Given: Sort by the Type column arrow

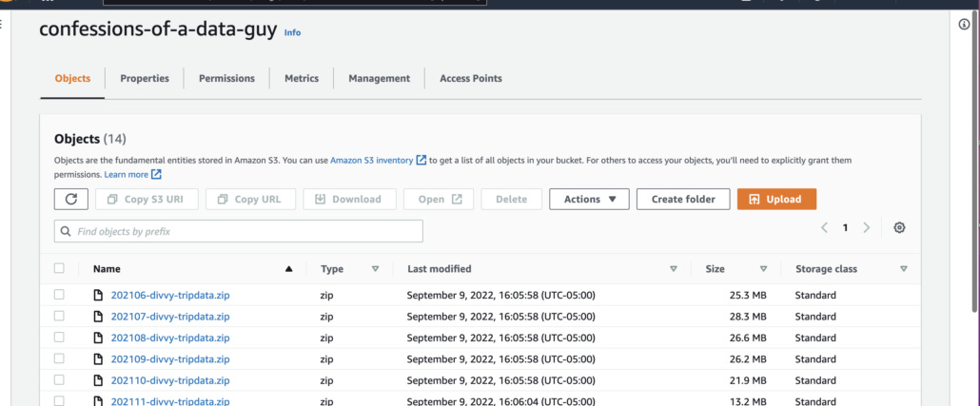Looking at the screenshot, I should pyautogui.click(x=375, y=269).
